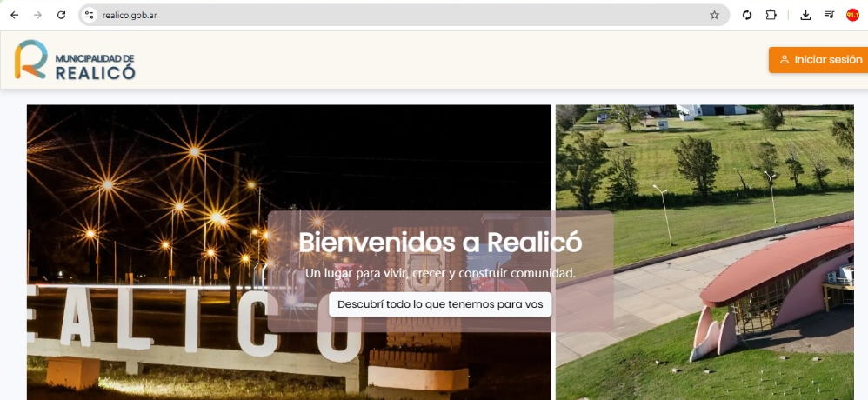This screenshot has height=400, width=868.
Task: Open the Extensions puzzle icon menu
Action: coord(771,15)
